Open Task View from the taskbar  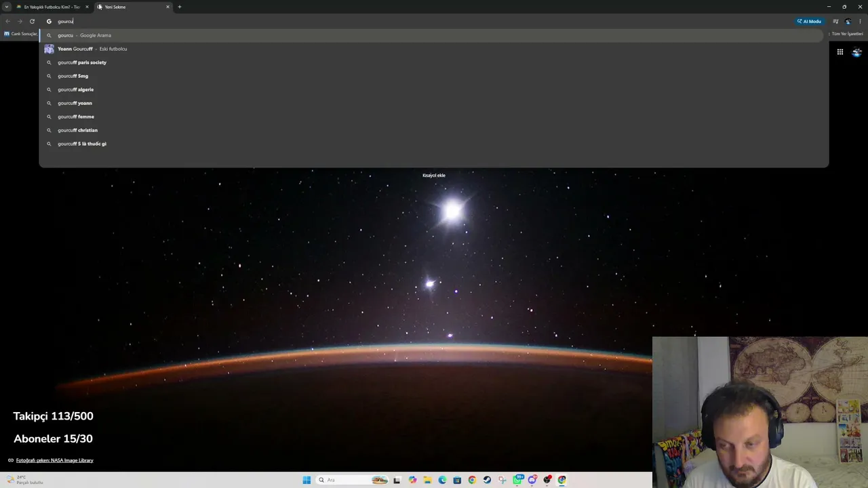[x=397, y=480]
